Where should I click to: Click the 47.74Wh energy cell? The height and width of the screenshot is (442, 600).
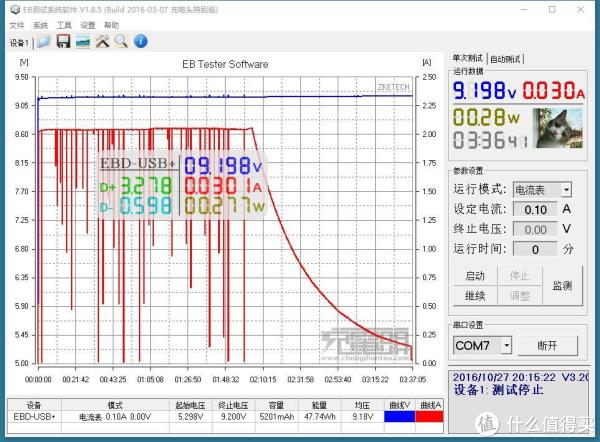[320, 416]
